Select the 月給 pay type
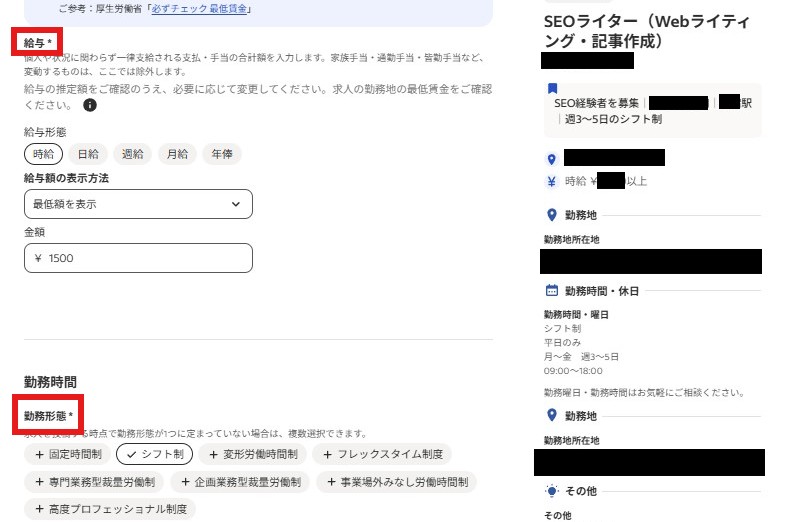This screenshot has height=522, width=800. pyautogui.click(x=177, y=154)
